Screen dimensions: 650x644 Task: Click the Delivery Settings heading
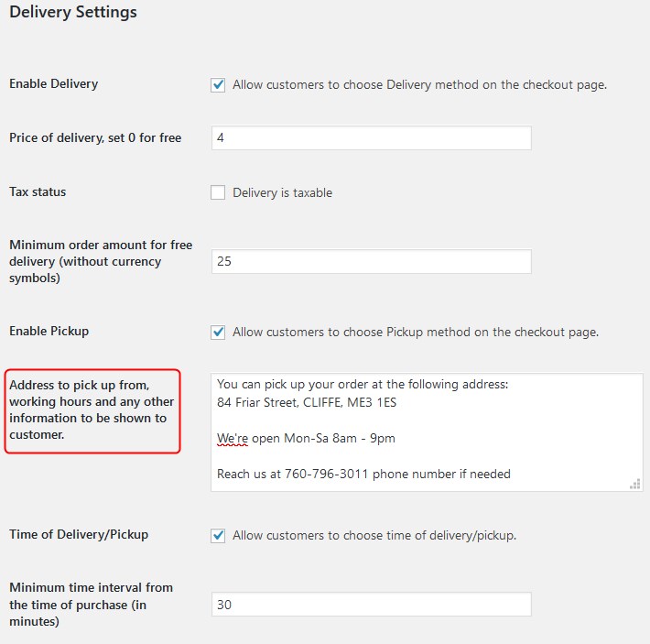(73, 12)
